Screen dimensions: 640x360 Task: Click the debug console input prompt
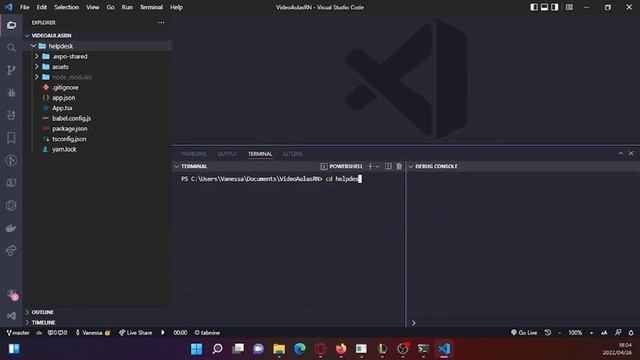point(523,323)
